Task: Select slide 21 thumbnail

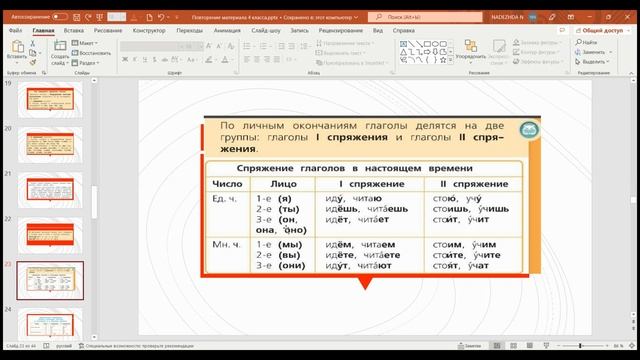Action: [x=50, y=190]
